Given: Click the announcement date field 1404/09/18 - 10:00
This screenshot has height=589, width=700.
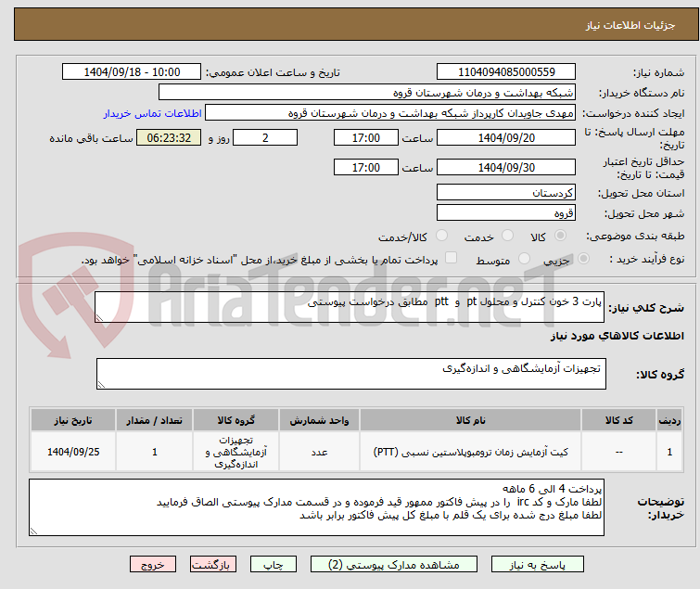Looking at the screenshot, I should click(x=132, y=72).
